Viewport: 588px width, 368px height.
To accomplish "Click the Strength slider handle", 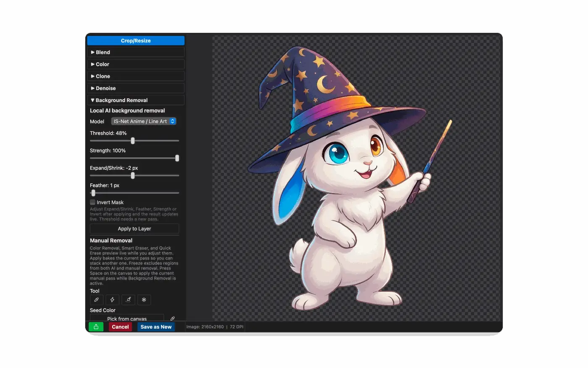I will click(177, 158).
